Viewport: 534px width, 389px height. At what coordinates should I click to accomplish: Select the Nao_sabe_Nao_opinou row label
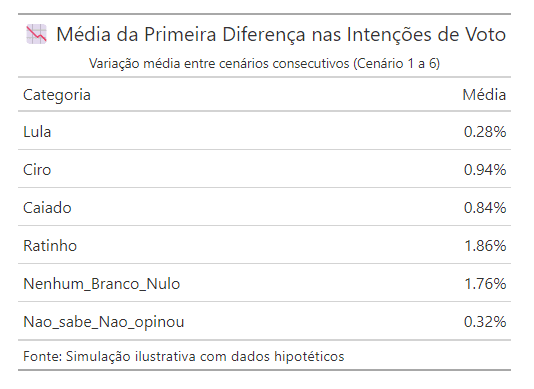[x=104, y=322]
